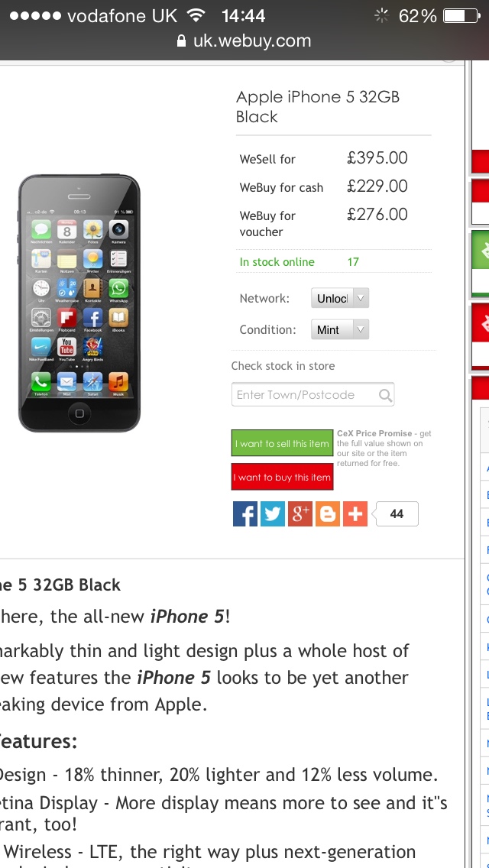The image size is (489, 868).
Task: Tap the Apple iPhone 5 32GB Black title
Action: tap(318, 107)
